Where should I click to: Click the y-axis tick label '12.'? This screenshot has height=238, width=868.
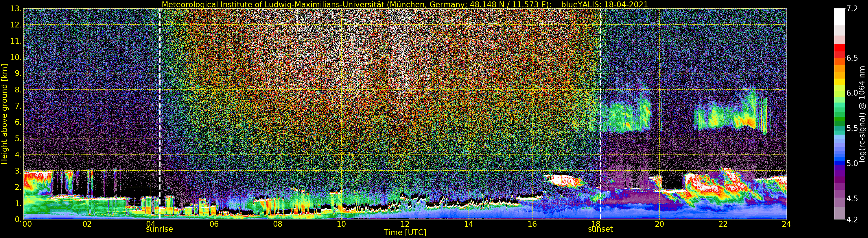tap(16, 25)
